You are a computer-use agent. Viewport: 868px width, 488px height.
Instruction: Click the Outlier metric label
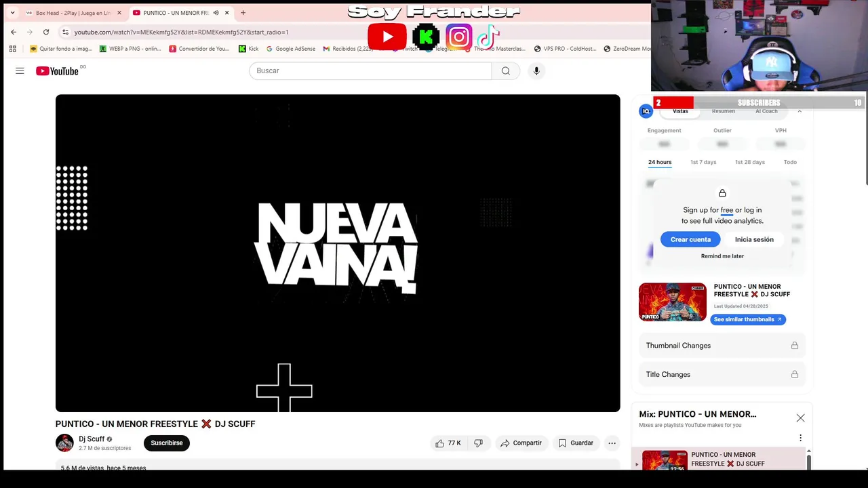(x=722, y=130)
